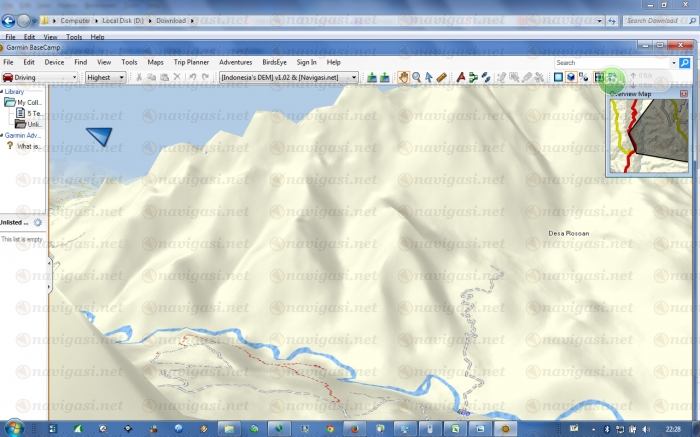Click the Overview Map thumbnail
The width and height of the screenshot is (700, 437).
(x=648, y=134)
